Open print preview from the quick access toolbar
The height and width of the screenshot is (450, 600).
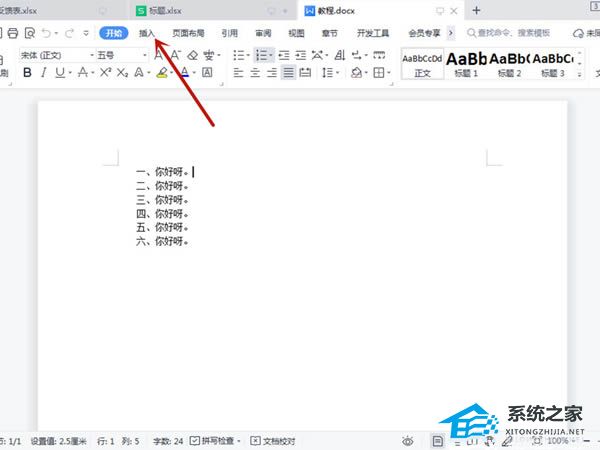click(x=29, y=33)
